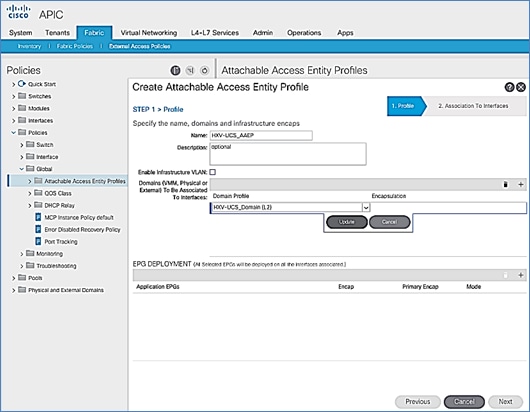
Task: Open the Domain Profile dropdown arrow
Action: tap(366, 207)
